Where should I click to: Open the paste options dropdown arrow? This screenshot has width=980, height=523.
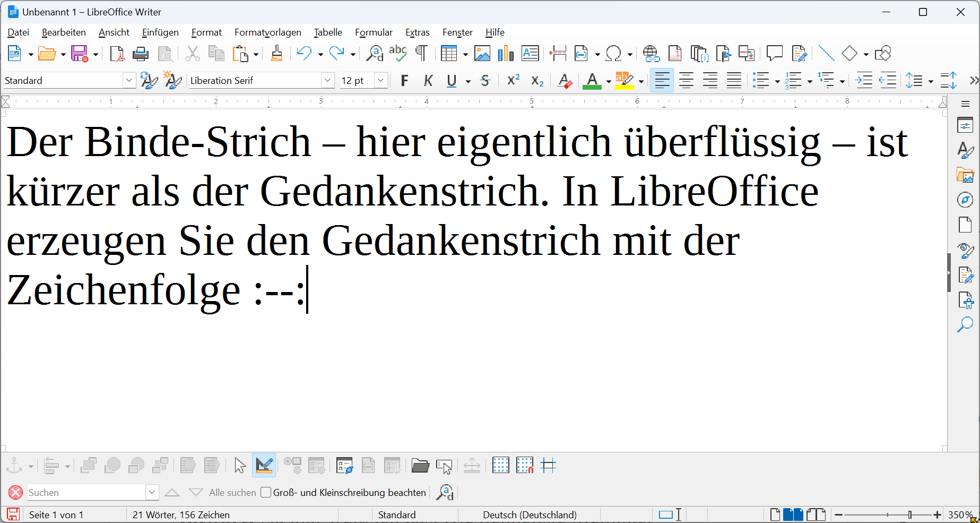point(256,54)
